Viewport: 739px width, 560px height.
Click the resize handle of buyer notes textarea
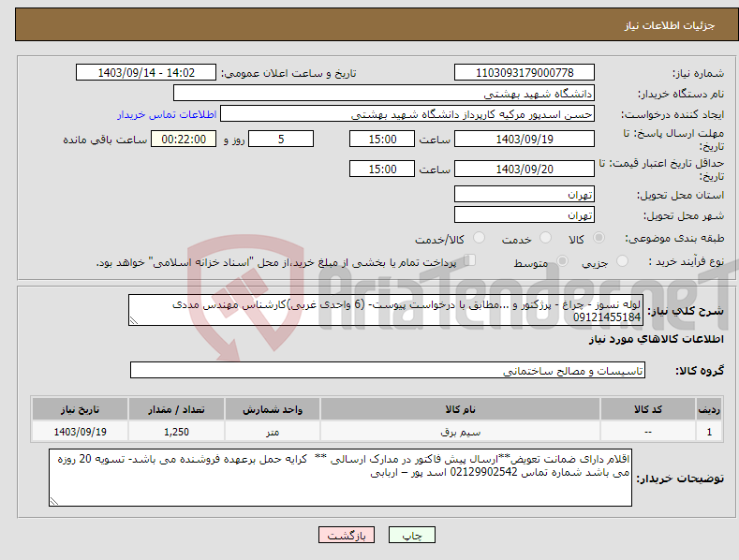[x=53, y=502]
